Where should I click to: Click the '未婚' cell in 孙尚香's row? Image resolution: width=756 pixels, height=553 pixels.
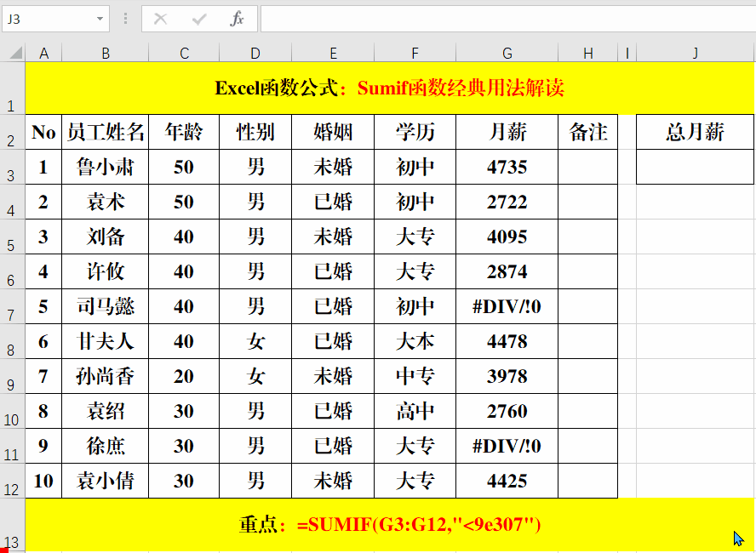click(333, 376)
